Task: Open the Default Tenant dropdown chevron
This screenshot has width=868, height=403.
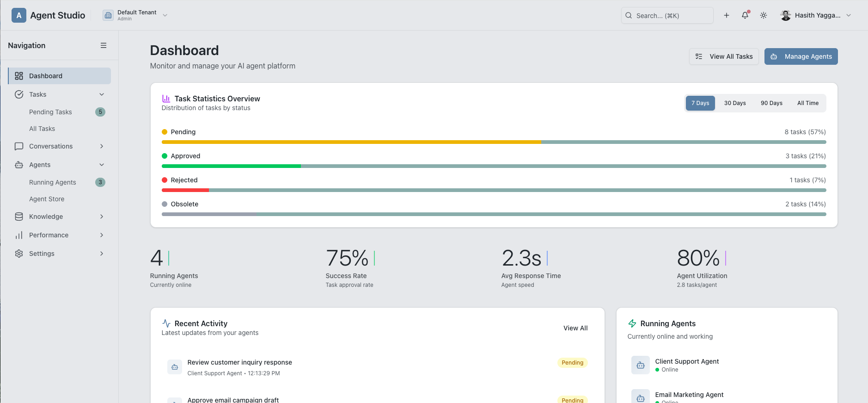Action: point(165,15)
